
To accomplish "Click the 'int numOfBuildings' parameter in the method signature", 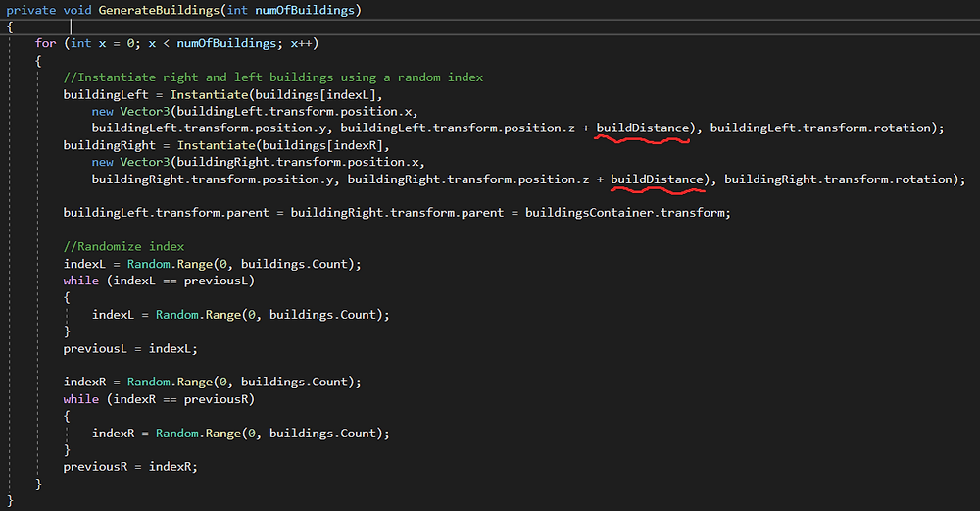I will (x=291, y=10).
